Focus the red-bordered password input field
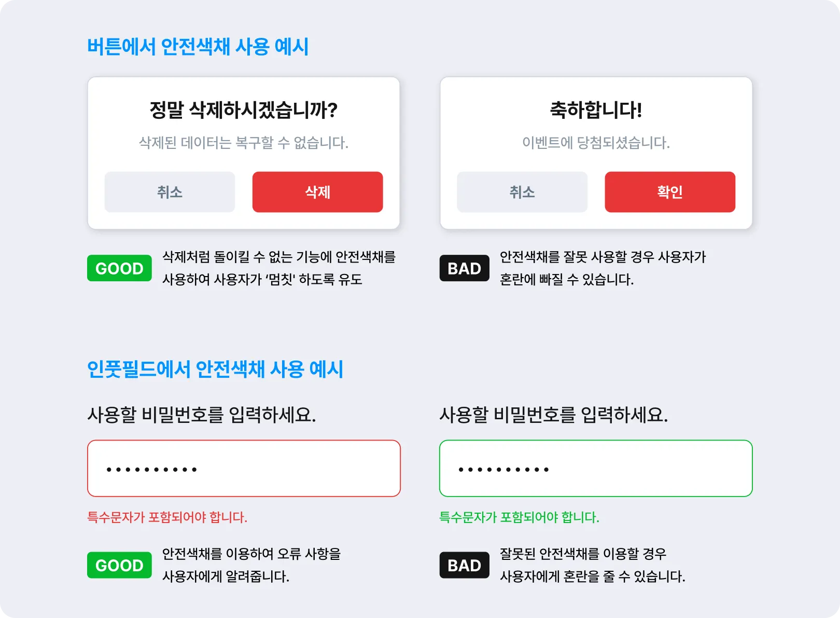840x618 pixels. [244, 469]
